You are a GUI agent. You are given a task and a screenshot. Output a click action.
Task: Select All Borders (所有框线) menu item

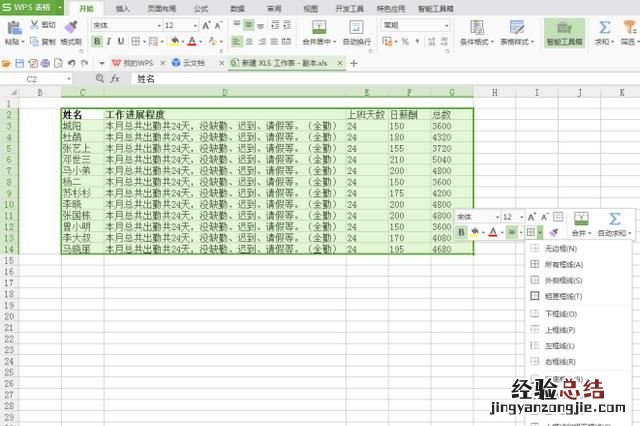[x=578, y=264]
